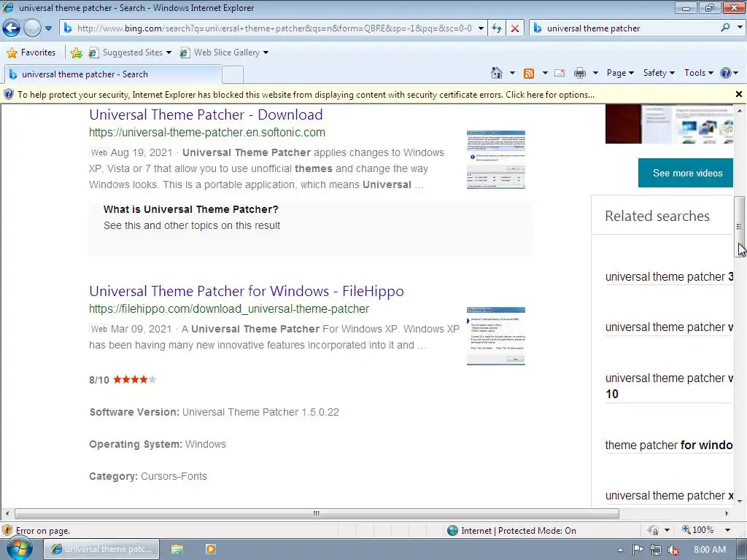Open Suggested Sites link
The height and width of the screenshot is (560, 747).
130,52
